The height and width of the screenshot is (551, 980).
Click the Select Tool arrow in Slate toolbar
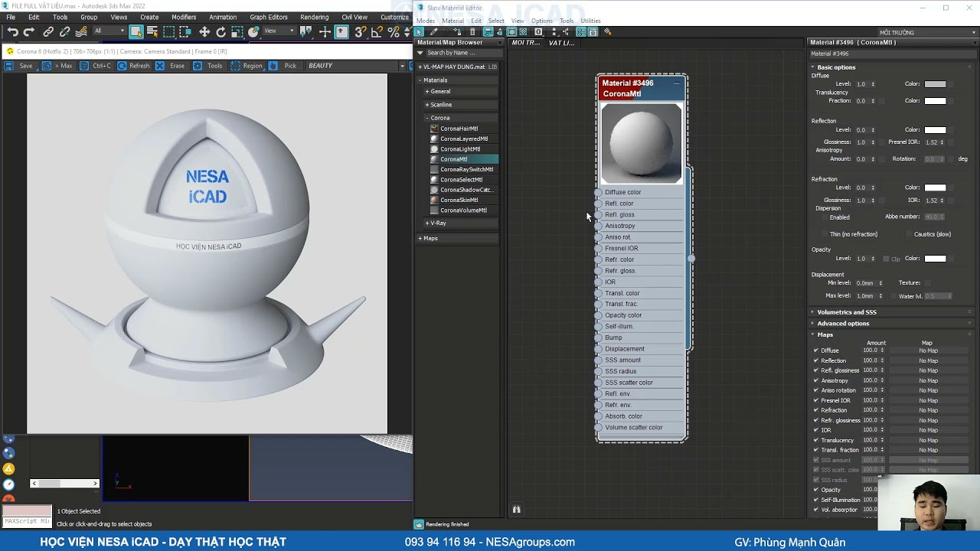[x=419, y=32]
